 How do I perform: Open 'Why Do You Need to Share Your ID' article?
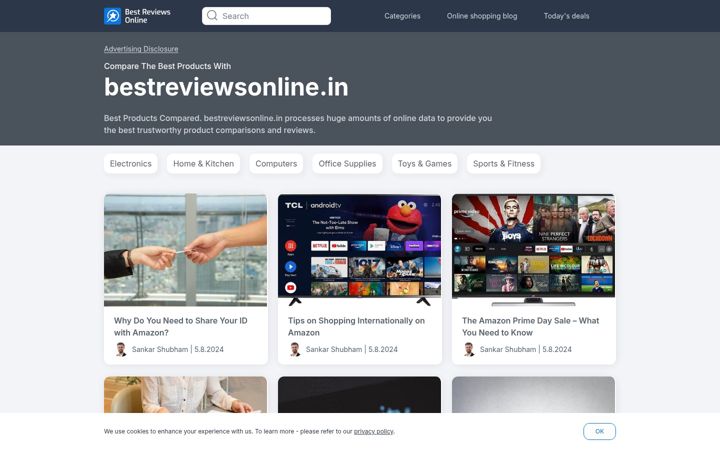click(180, 326)
